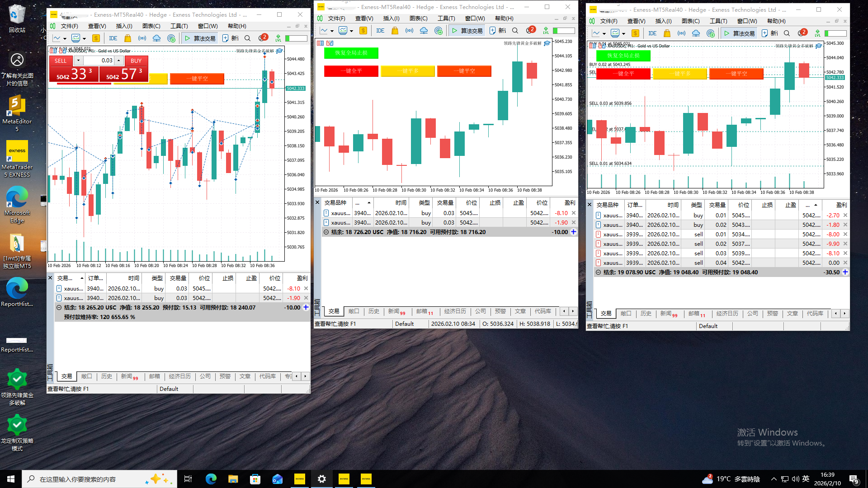This screenshot has height=488, width=868.
Task: Switch to 经济日历 tab in right window toolbox
Action: [727, 314]
